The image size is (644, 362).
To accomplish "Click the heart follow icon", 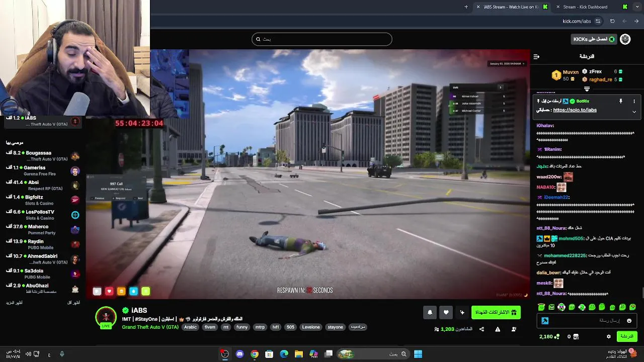I will point(446,312).
